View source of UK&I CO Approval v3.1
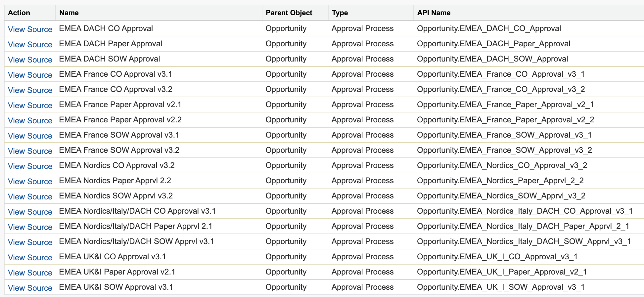Screen dimensions: 644x297 (30, 258)
